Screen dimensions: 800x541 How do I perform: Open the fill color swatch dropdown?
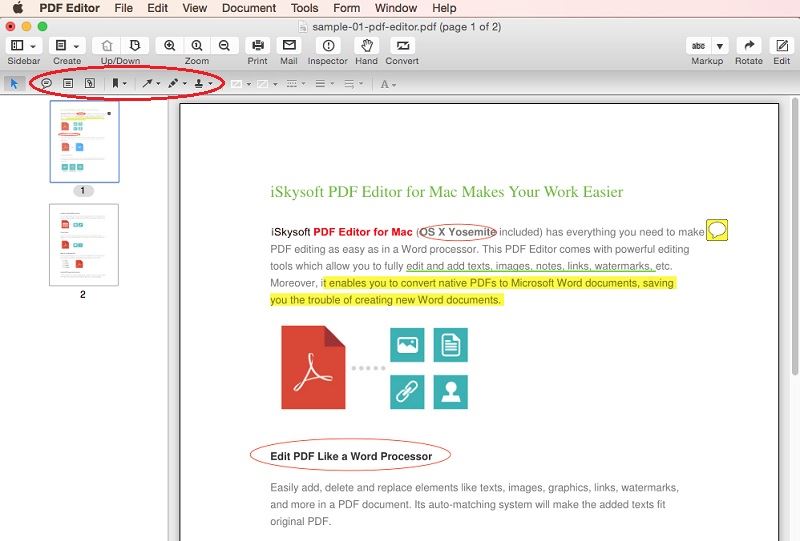click(267, 84)
